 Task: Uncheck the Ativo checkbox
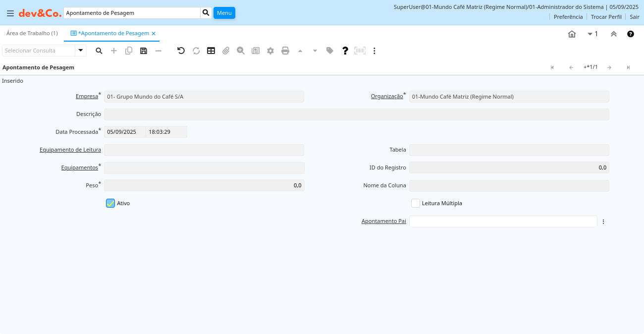coord(110,203)
